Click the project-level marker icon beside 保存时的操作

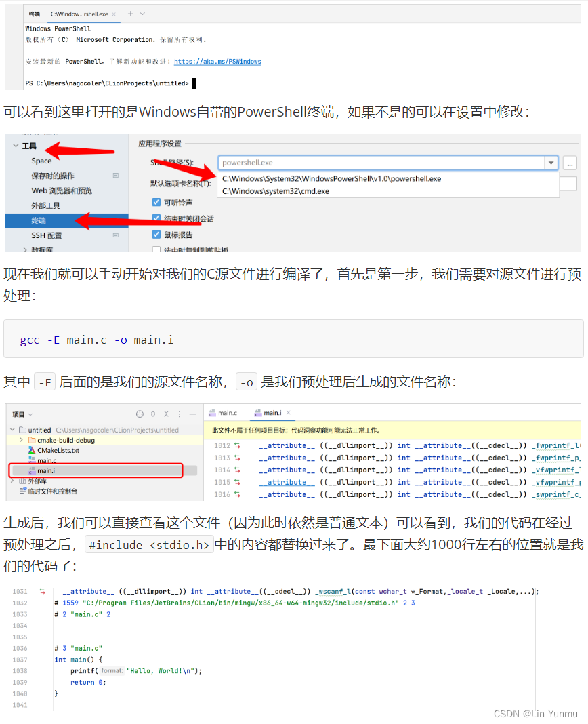tap(116, 176)
